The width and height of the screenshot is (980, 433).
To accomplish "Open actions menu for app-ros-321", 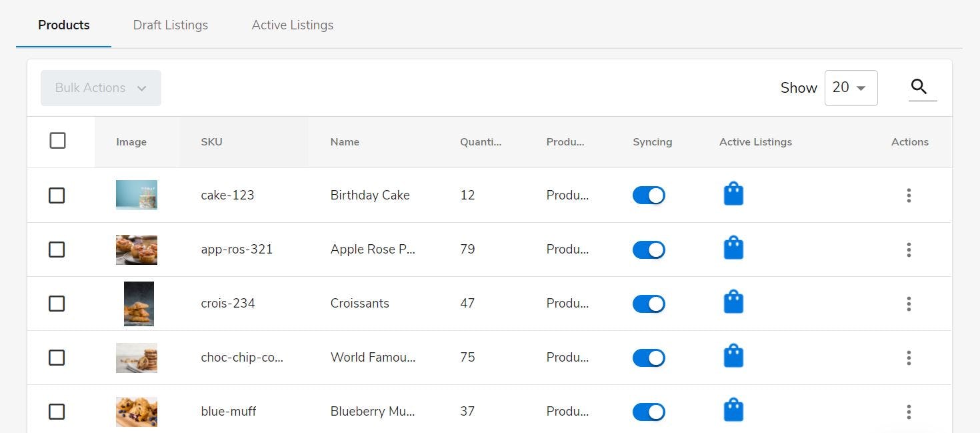I will pos(909,250).
